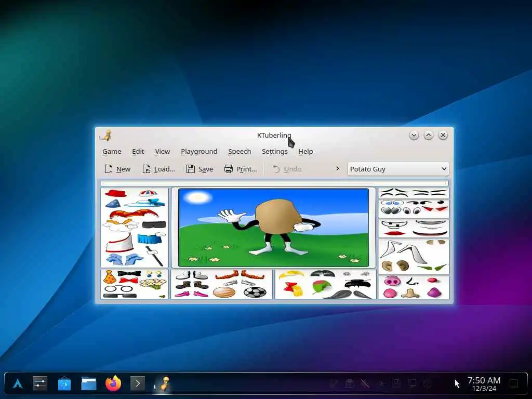Select the tan rugby ball
The image size is (532, 399).
pos(224,292)
